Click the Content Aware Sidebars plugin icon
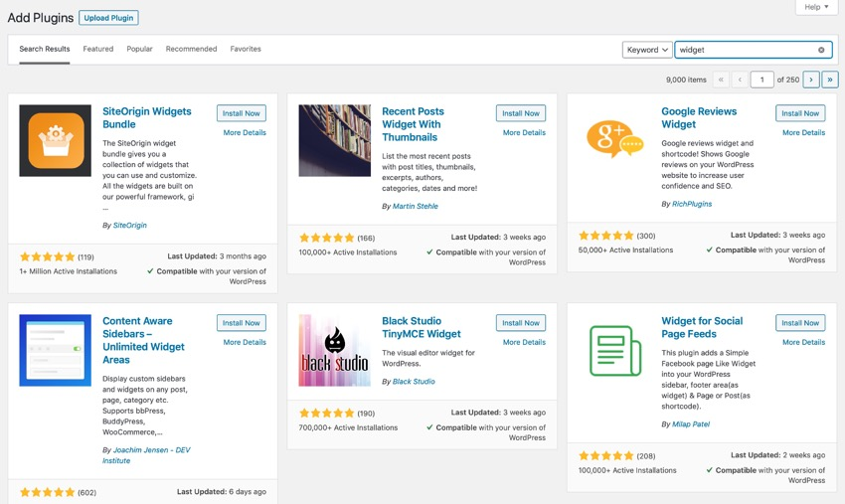Viewport: 845px width, 504px height. pos(55,350)
